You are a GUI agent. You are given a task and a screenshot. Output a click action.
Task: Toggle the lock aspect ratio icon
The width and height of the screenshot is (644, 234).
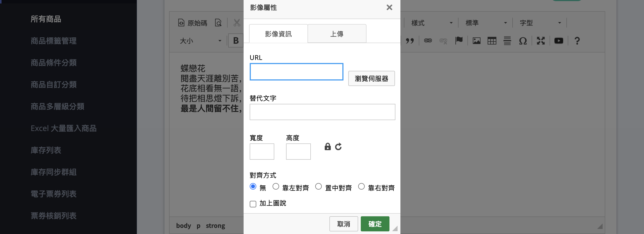[327, 147]
